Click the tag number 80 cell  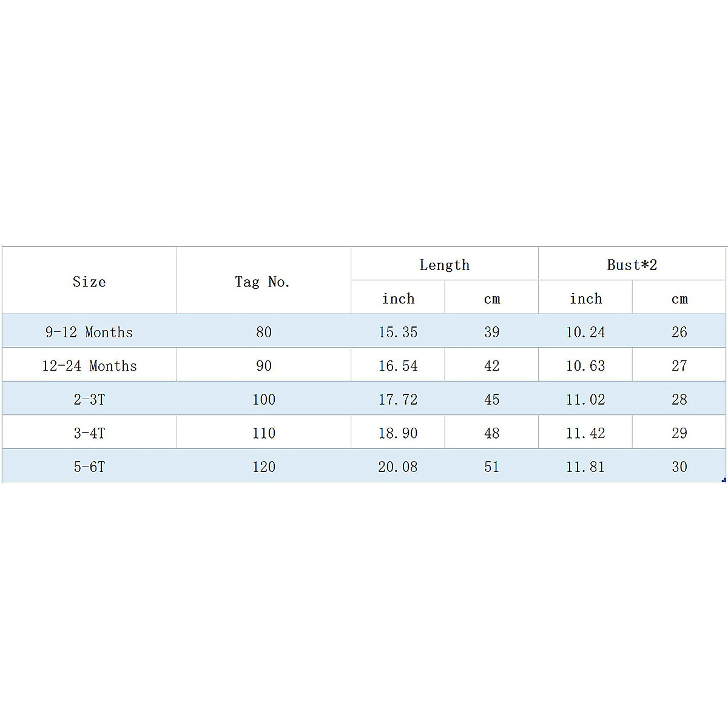tap(263, 332)
